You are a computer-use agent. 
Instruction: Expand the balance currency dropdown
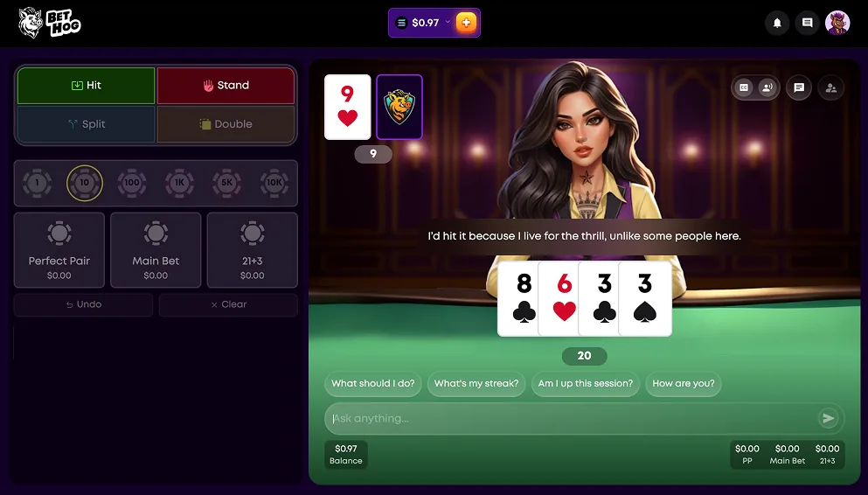point(448,22)
